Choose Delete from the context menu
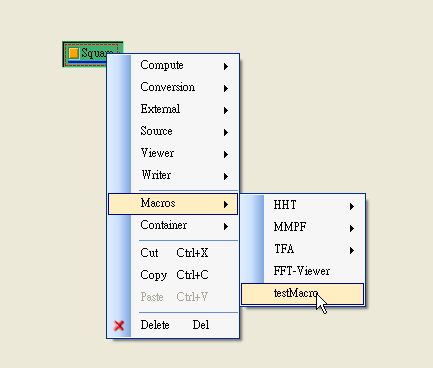 coord(173,325)
